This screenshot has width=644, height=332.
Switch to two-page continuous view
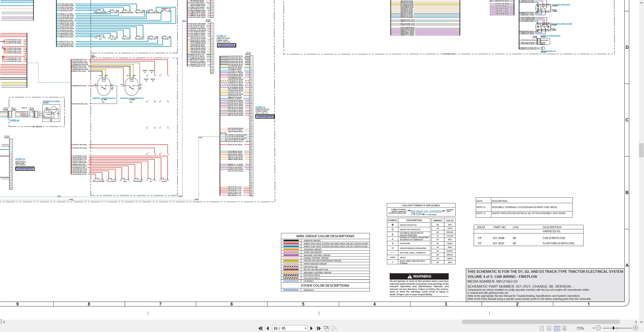click(x=565, y=328)
